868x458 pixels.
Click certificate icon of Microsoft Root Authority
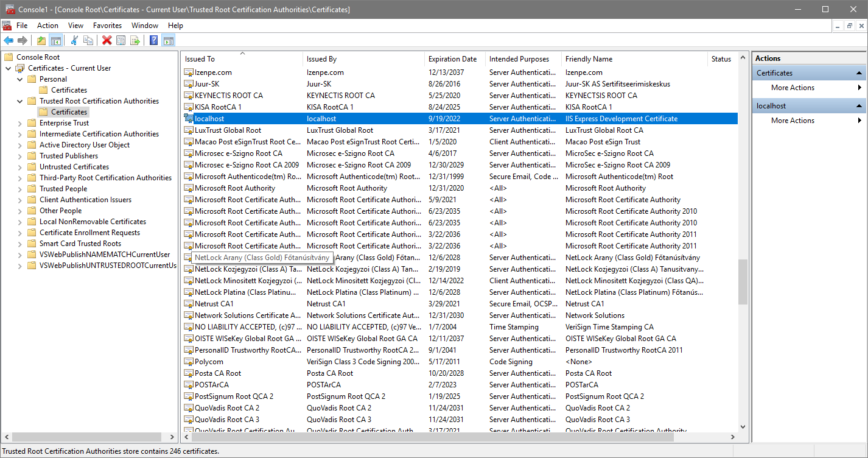point(189,188)
